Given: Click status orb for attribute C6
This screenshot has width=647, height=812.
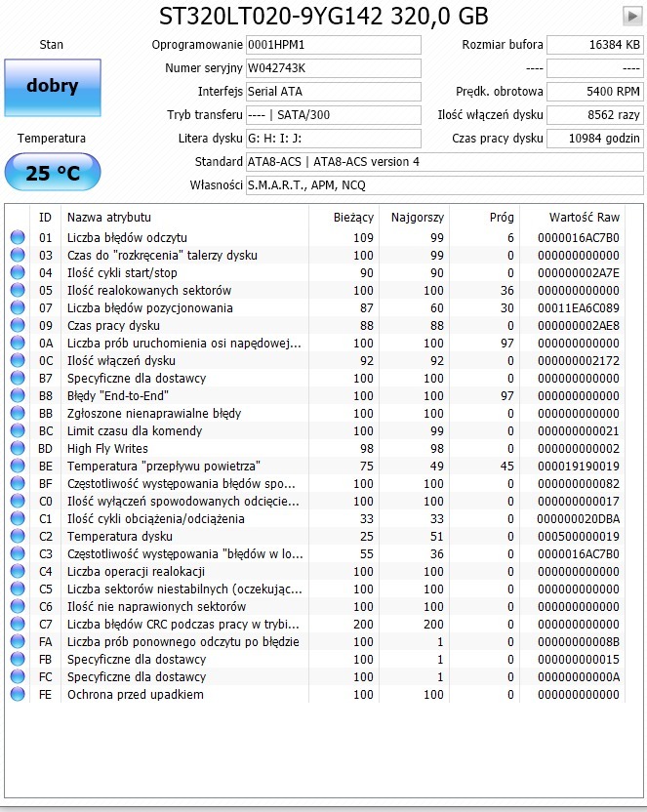Looking at the screenshot, I should (18, 607).
